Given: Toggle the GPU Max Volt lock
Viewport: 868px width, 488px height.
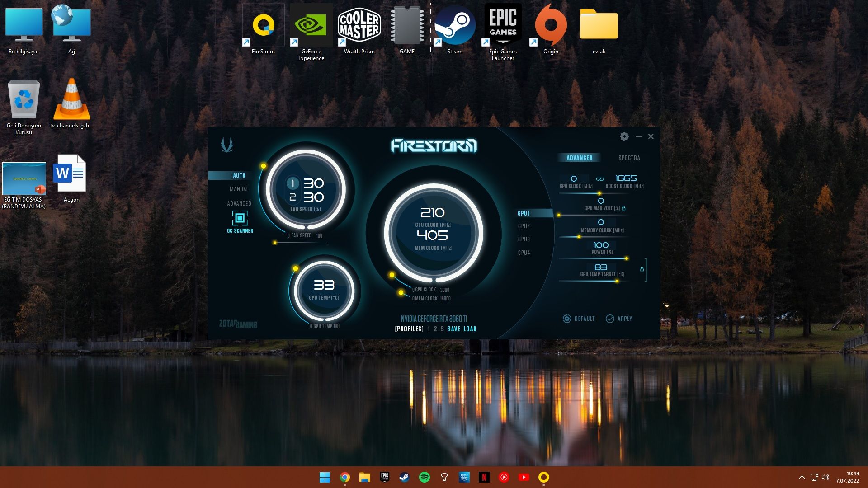Looking at the screenshot, I should (624, 208).
